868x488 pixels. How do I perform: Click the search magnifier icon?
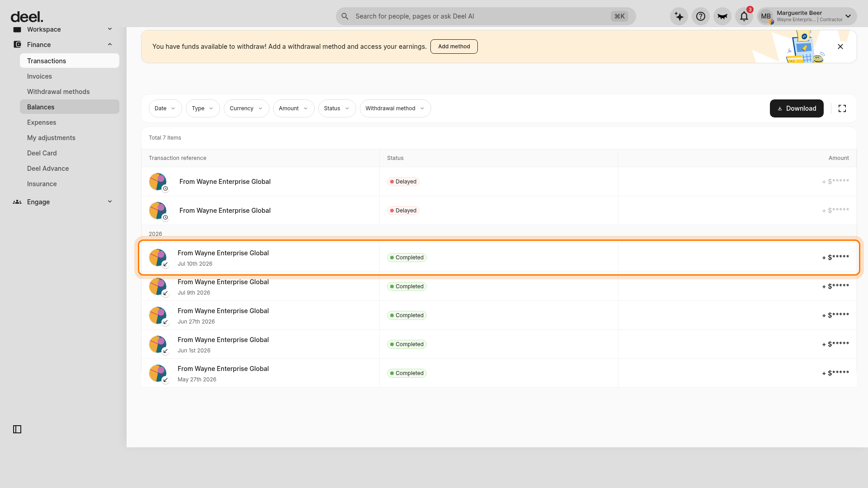click(345, 16)
